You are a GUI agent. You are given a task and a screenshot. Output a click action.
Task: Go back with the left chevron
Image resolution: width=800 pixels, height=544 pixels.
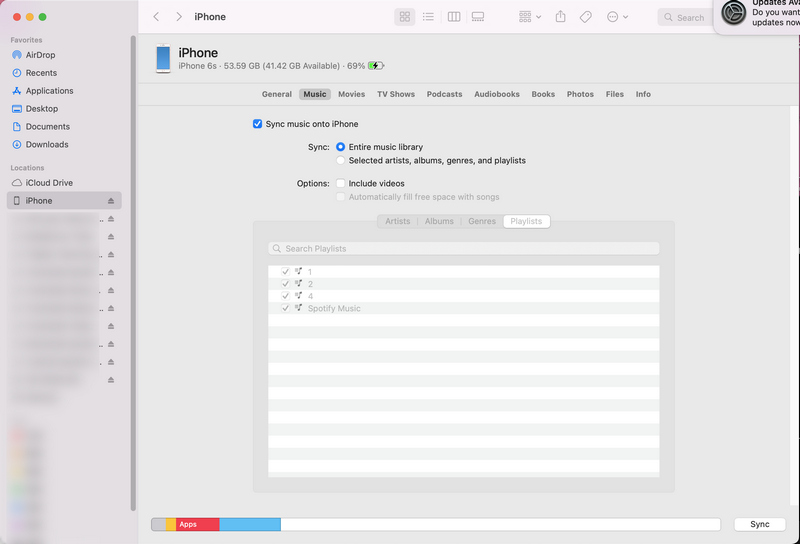point(157,17)
